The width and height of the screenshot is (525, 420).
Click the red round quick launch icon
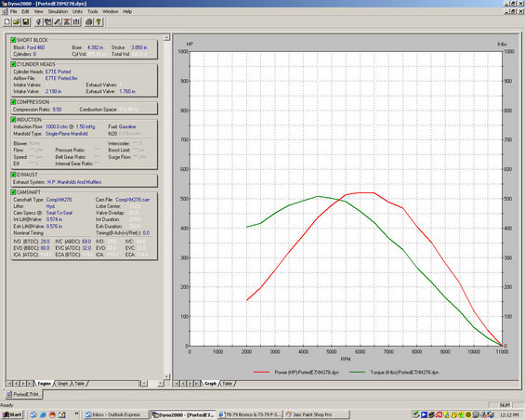tap(52, 414)
